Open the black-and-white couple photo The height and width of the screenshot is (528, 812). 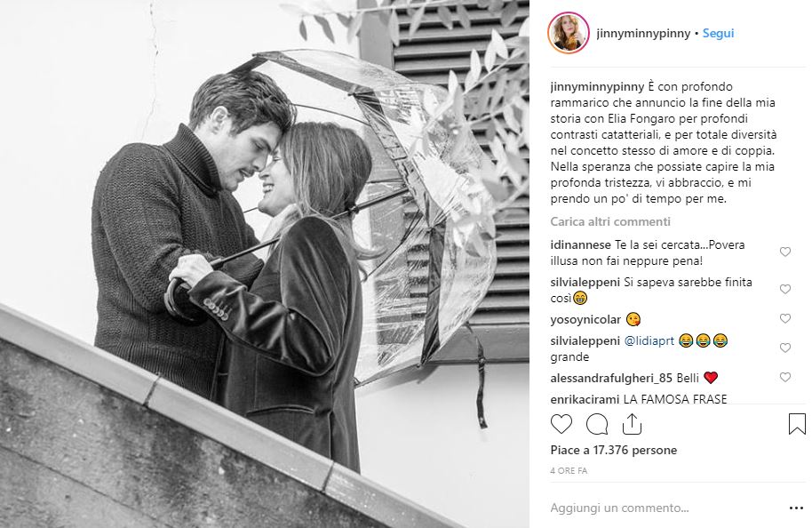(265, 264)
